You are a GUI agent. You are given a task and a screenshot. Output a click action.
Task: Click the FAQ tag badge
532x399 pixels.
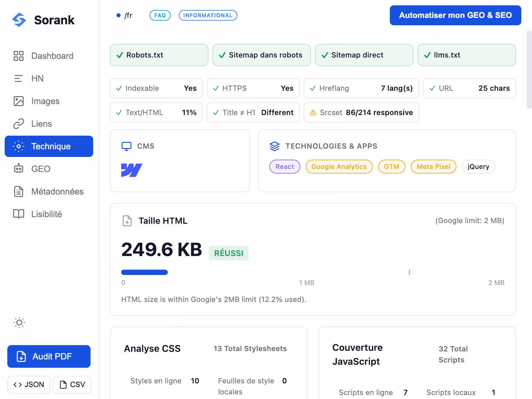click(x=160, y=15)
